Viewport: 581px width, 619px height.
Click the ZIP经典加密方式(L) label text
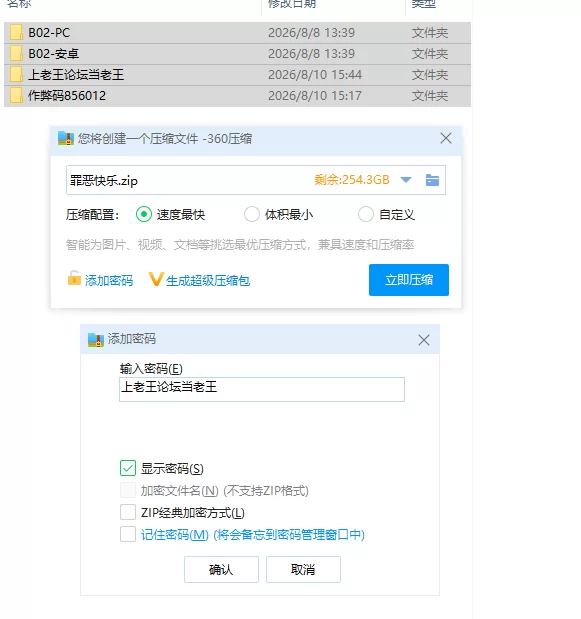(193, 512)
